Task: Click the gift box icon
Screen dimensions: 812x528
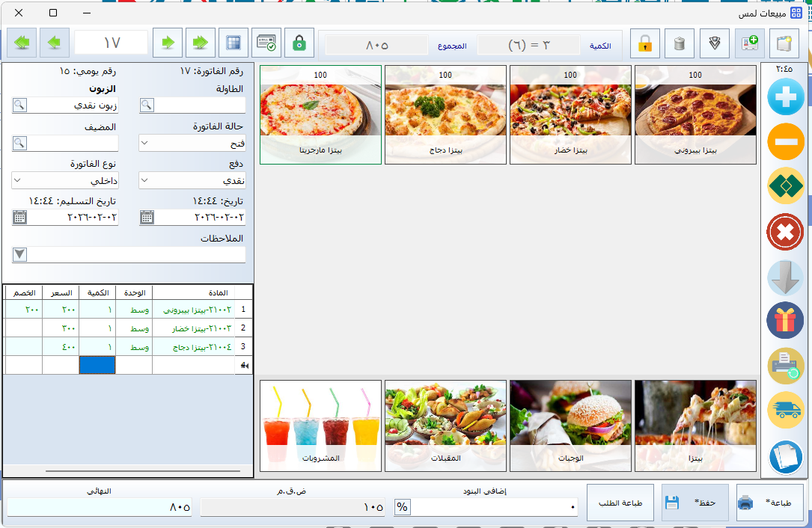Action: tap(785, 321)
